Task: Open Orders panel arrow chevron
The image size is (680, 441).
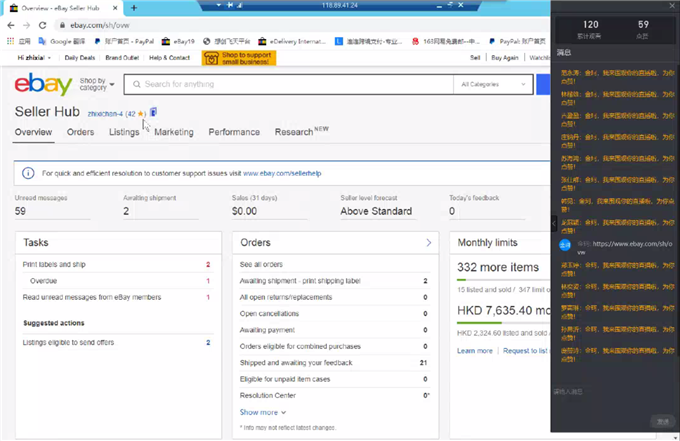Action: pos(428,242)
